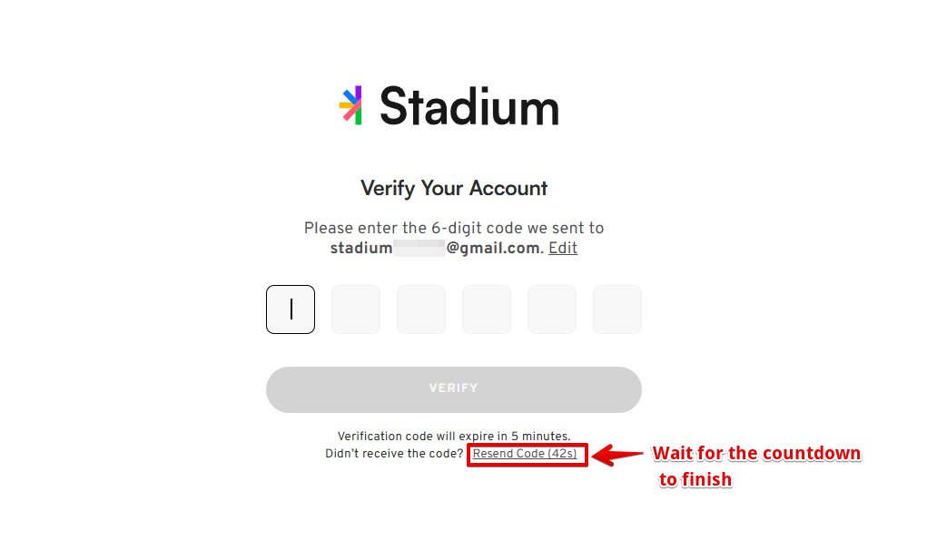
Task: Click the 'Please enter the 6-digit code' instruction
Action: click(x=454, y=228)
